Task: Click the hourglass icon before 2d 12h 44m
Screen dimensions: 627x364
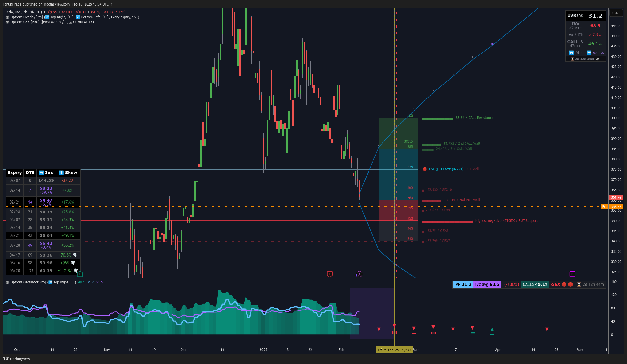Action: 579,284
